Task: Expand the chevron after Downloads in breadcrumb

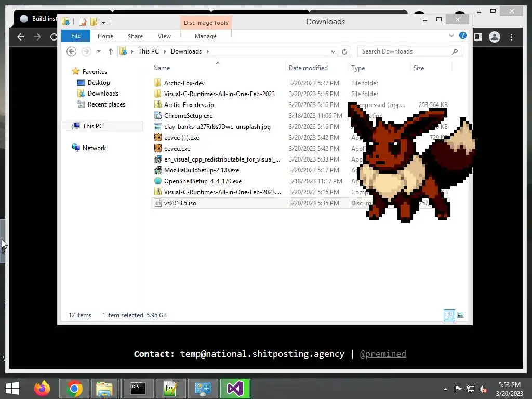Action: [x=208, y=51]
